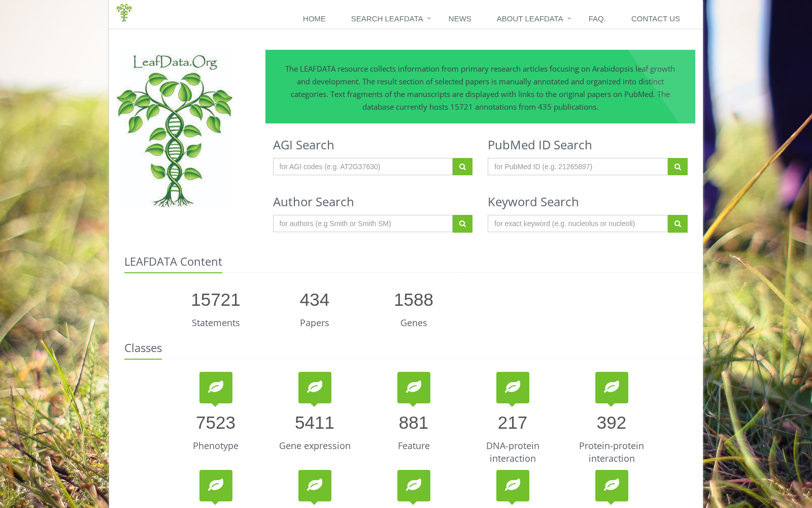The height and width of the screenshot is (508, 812).
Task: Click the DNA-protein interaction label
Action: tap(513, 452)
